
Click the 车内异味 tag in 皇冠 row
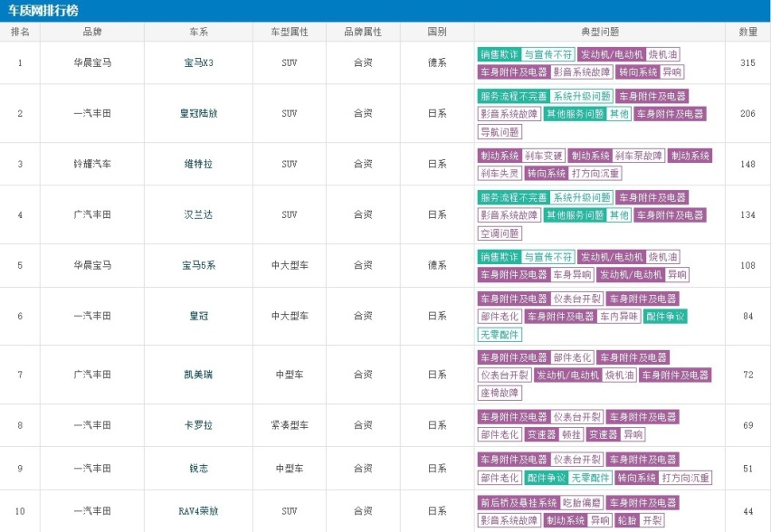coord(619,316)
